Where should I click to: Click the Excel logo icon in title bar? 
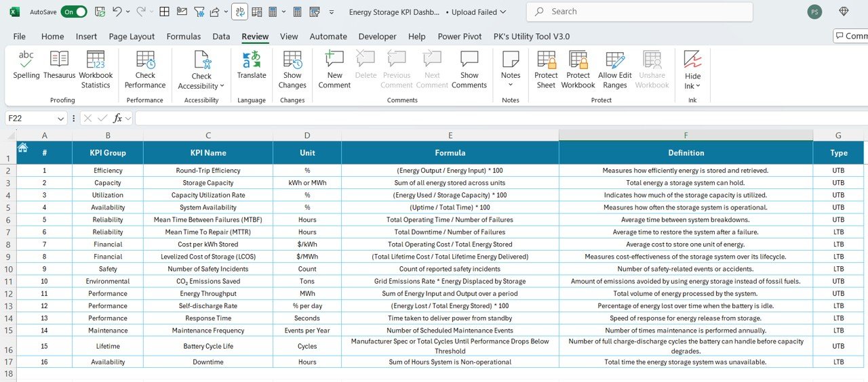click(x=14, y=12)
